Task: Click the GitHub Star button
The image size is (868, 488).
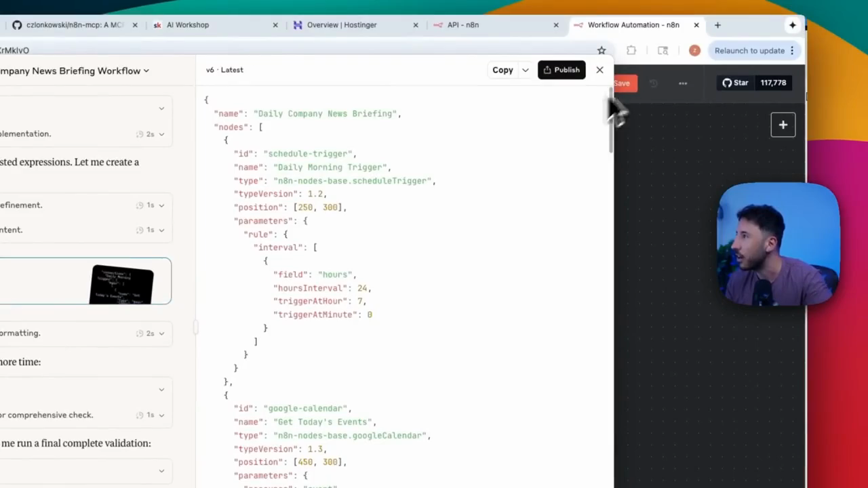Action: click(x=754, y=83)
